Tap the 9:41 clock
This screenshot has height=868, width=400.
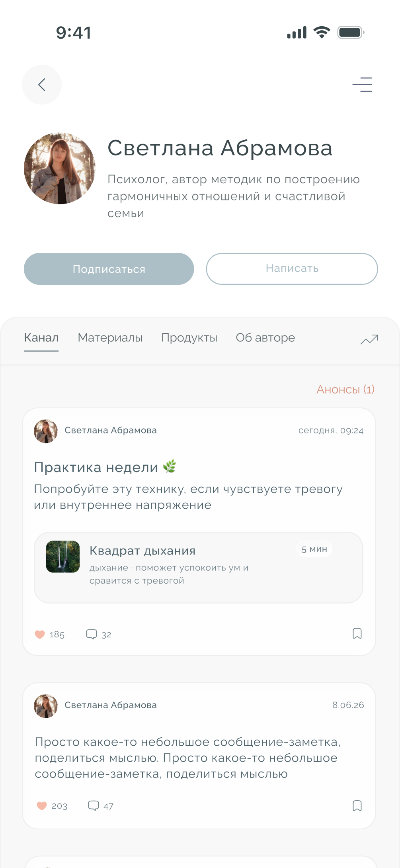74,33
